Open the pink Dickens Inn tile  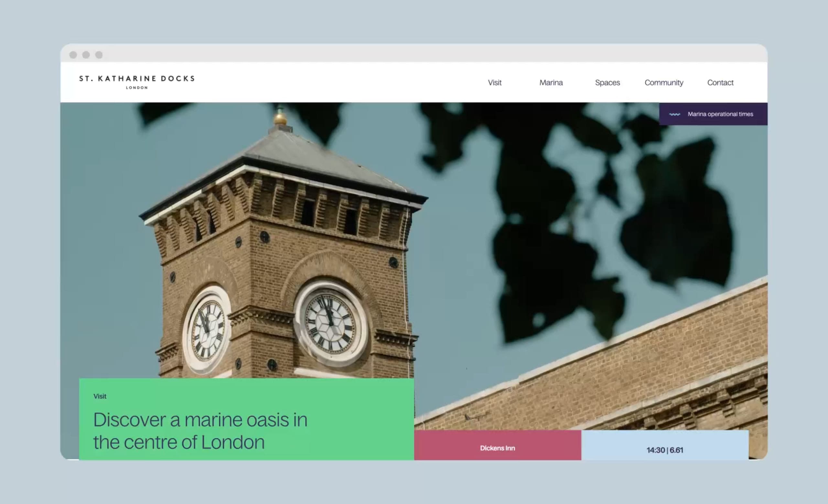click(x=497, y=445)
